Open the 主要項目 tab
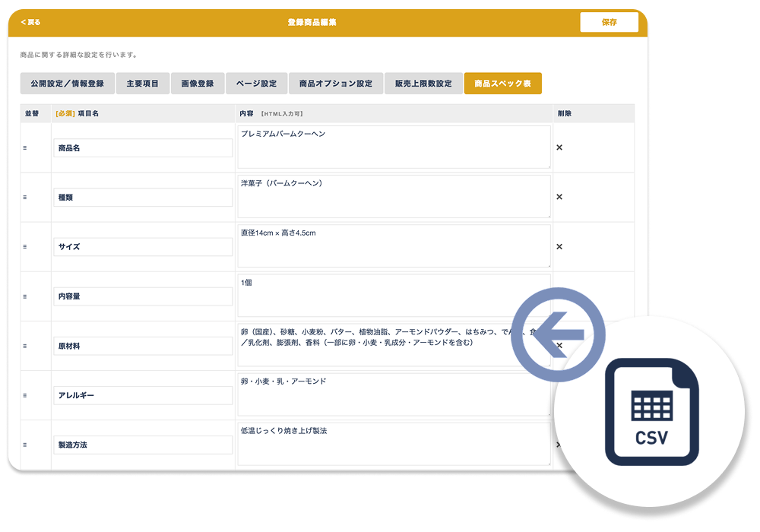This screenshot has height=532, width=760. click(143, 84)
